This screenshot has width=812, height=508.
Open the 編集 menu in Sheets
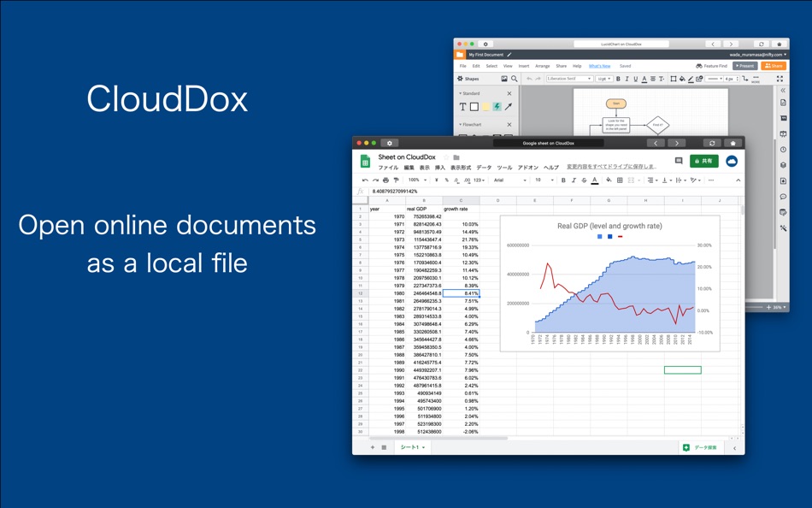point(409,168)
